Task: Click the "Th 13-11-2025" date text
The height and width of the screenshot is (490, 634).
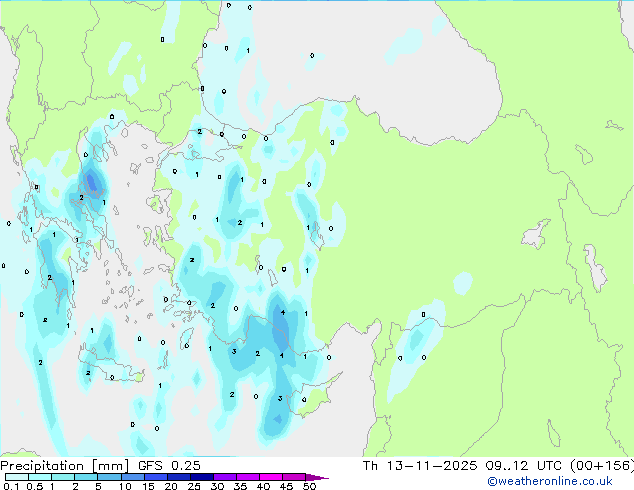Action: pos(420,466)
